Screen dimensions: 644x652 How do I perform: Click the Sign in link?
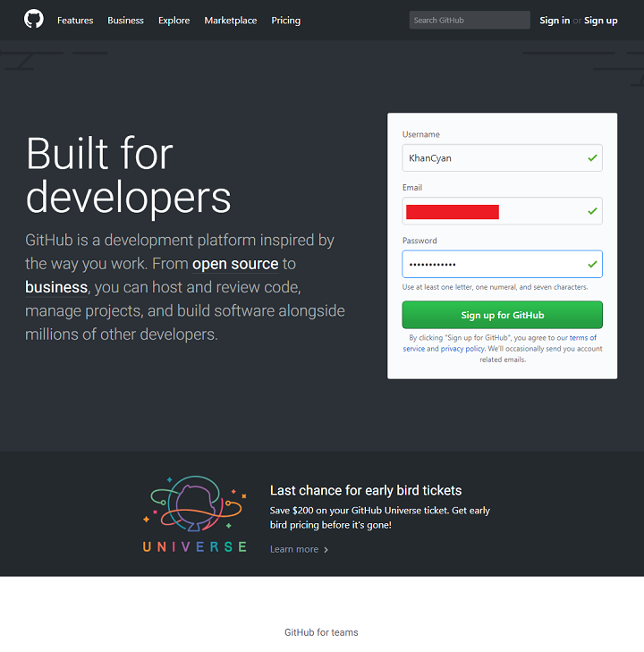click(555, 21)
